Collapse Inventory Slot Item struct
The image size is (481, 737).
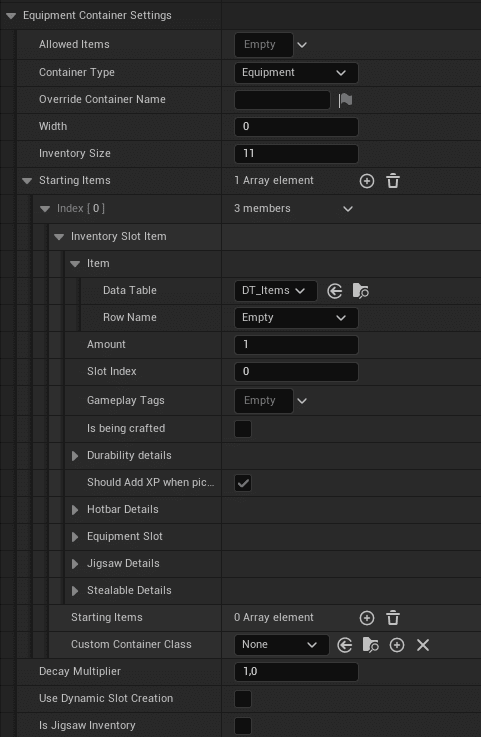[59, 237]
